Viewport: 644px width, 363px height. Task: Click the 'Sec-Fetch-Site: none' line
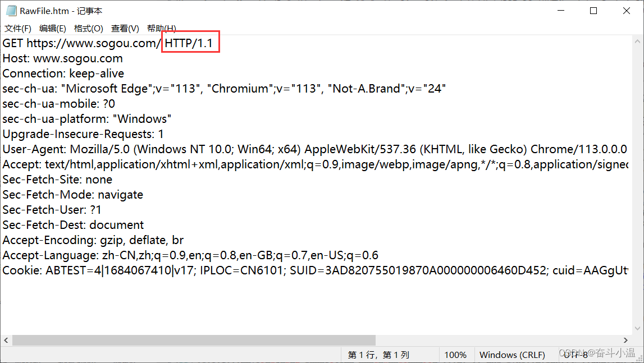click(x=57, y=180)
